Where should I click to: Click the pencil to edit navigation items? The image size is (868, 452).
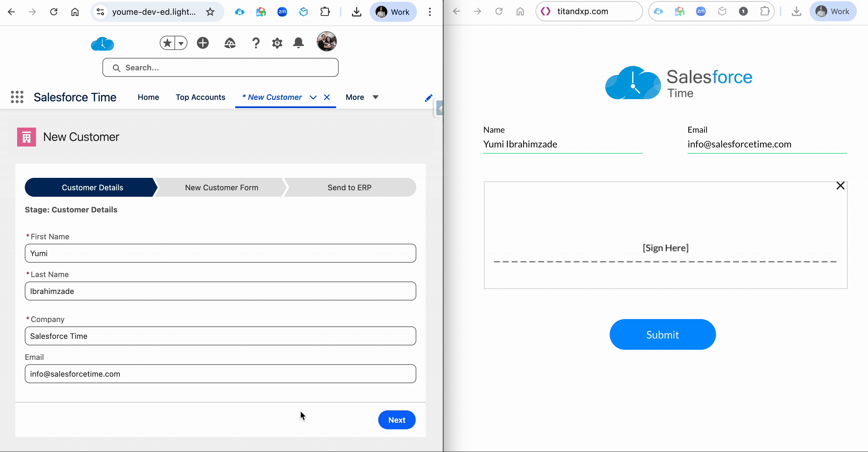tap(428, 98)
